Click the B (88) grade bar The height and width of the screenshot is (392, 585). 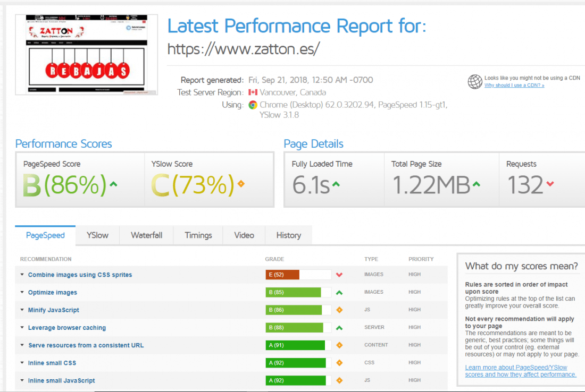coord(298,328)
